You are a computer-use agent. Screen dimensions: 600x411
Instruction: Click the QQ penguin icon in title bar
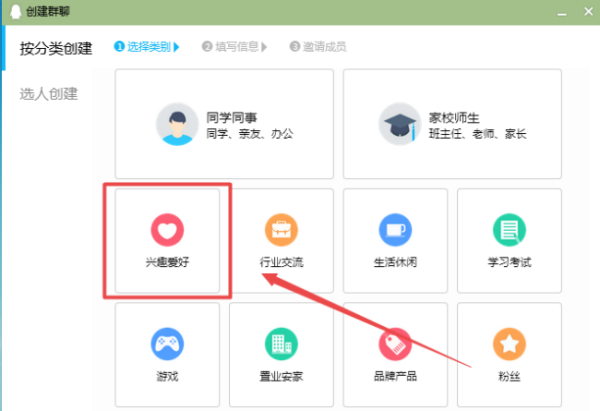click(x=16, y=11)
